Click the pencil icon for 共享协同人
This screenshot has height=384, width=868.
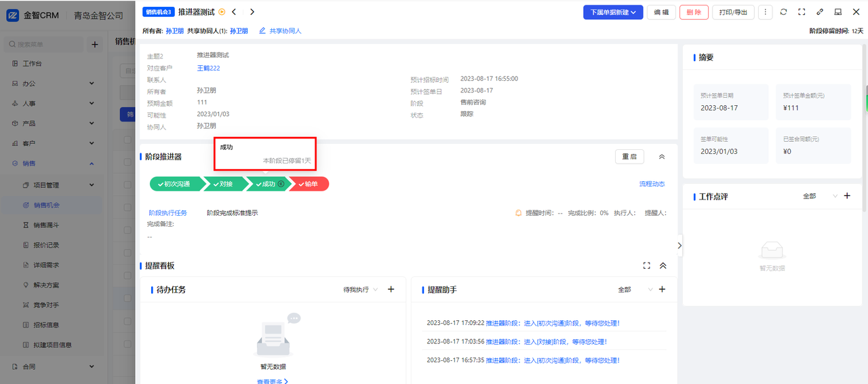coord(262,31)
